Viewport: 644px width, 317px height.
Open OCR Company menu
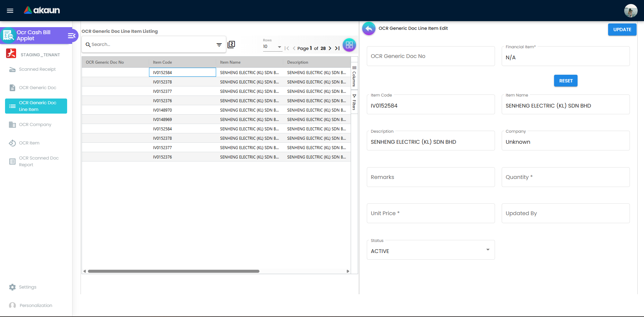tap(36, 125)
